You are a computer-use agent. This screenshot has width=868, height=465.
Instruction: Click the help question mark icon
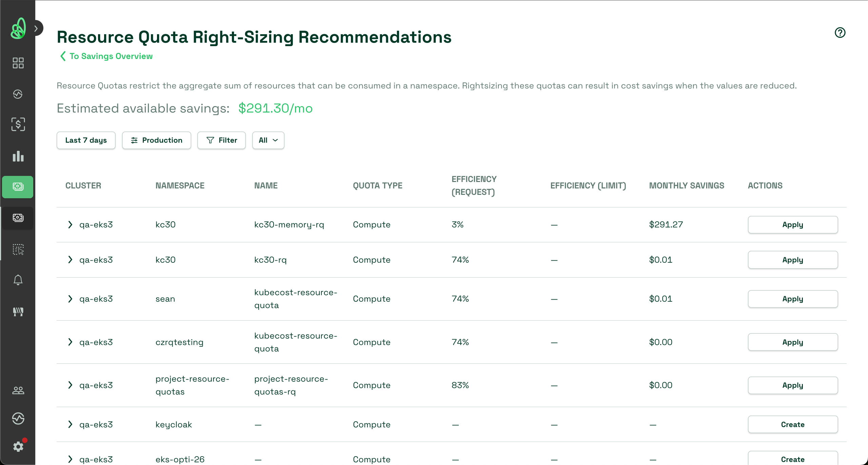pyautogui.click(x=840, y=33)
